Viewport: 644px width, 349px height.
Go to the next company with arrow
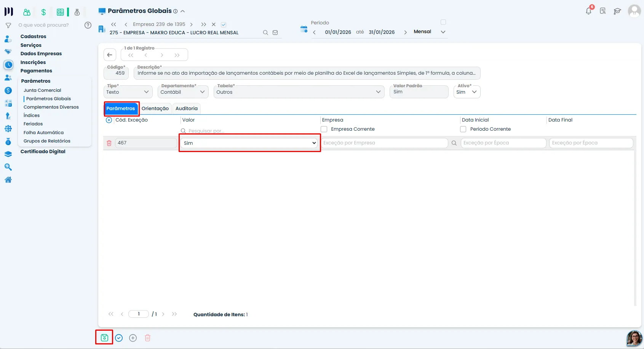pos(191,24)
